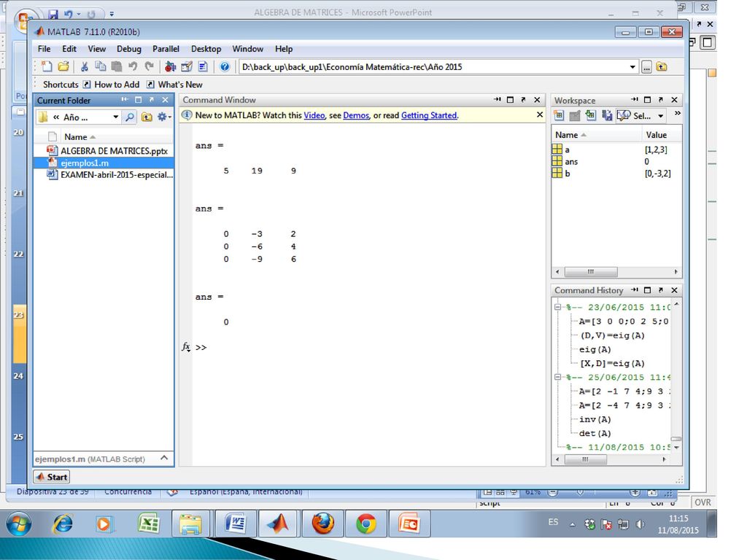Click the How to Add shortcut
The image size is (747, 560).
112,85
